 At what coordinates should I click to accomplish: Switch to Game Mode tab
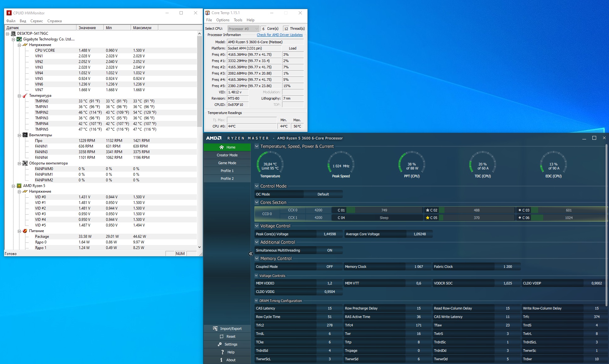[227, 163]
